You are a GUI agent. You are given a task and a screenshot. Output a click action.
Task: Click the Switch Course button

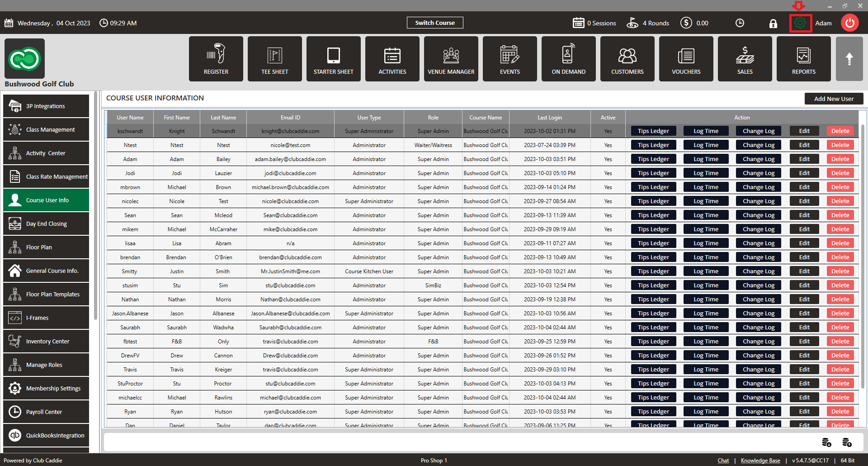click(435, 23)
